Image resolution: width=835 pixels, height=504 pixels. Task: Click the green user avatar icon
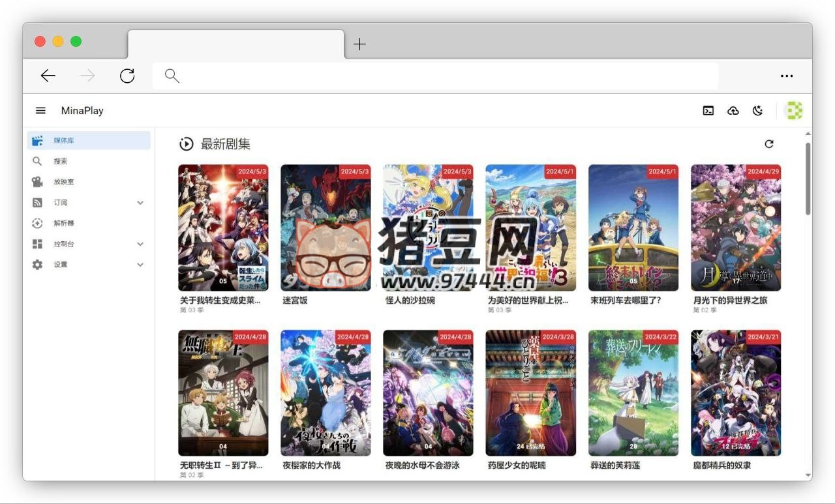tap(794, 111)
